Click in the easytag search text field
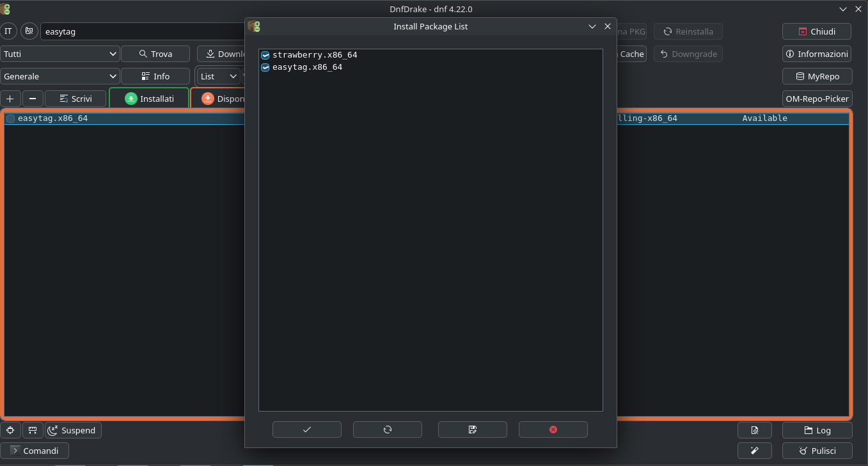This screenshot has height=466, width=868. click(141, 31)
